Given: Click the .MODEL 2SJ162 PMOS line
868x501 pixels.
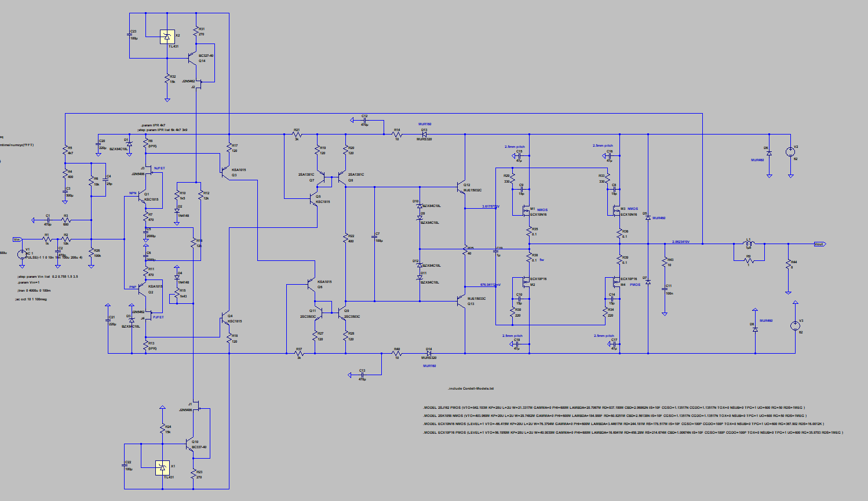Looking at the screenshot, I should click(614, 408).
